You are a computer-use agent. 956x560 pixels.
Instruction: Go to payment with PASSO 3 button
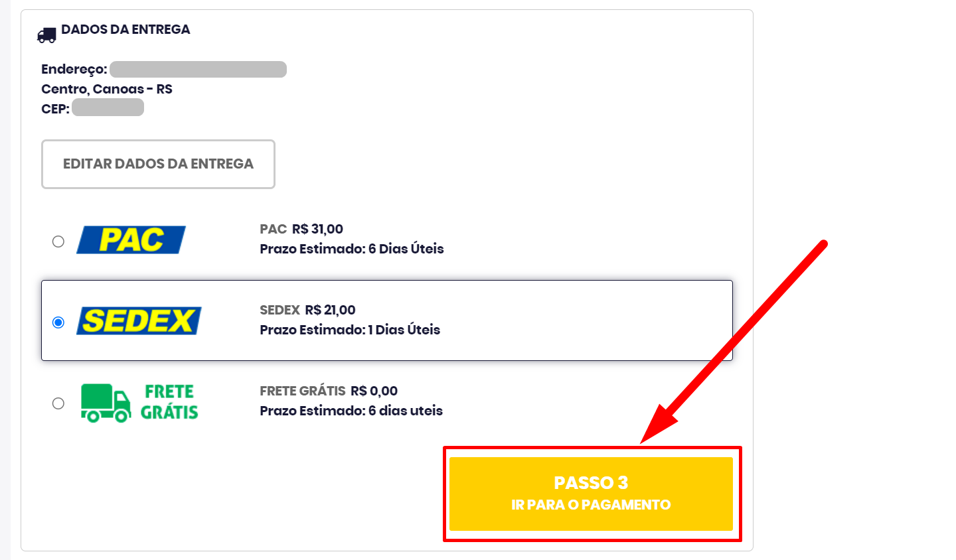point(591,494)
